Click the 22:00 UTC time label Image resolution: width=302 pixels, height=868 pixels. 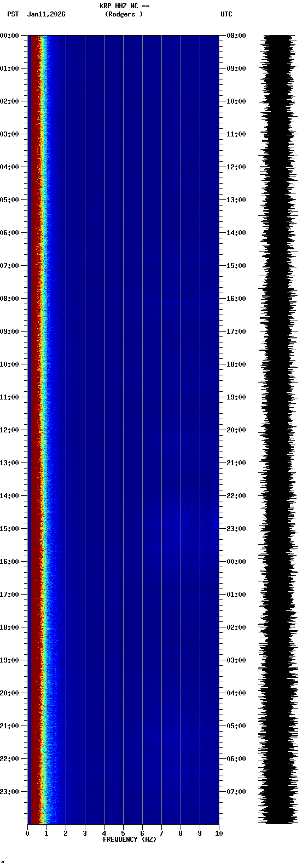point(236,496)
